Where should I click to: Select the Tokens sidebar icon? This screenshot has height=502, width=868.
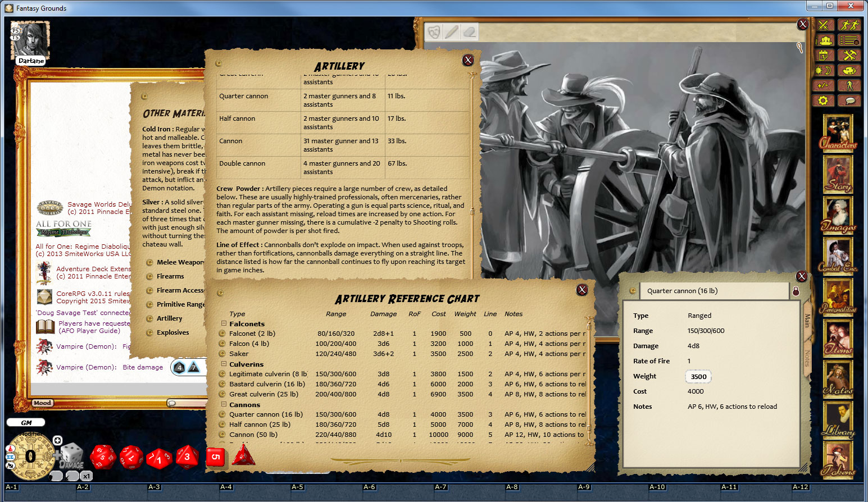pyautogui.click(x=838, y=459)
